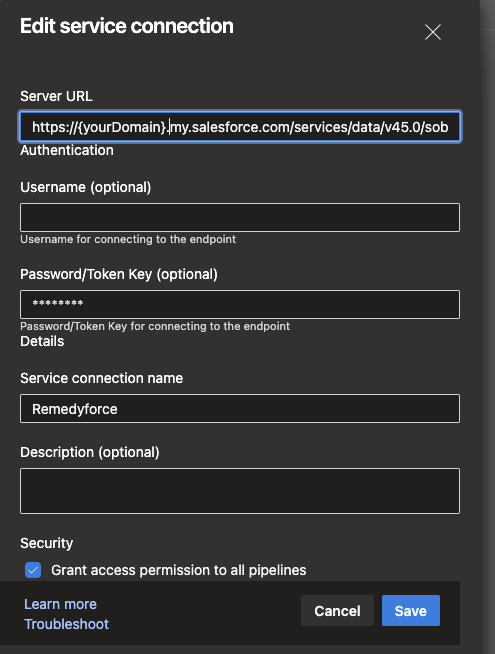Click the Password/Token Key (optional) label
The image size is (495, 654).
pos(119,274)
